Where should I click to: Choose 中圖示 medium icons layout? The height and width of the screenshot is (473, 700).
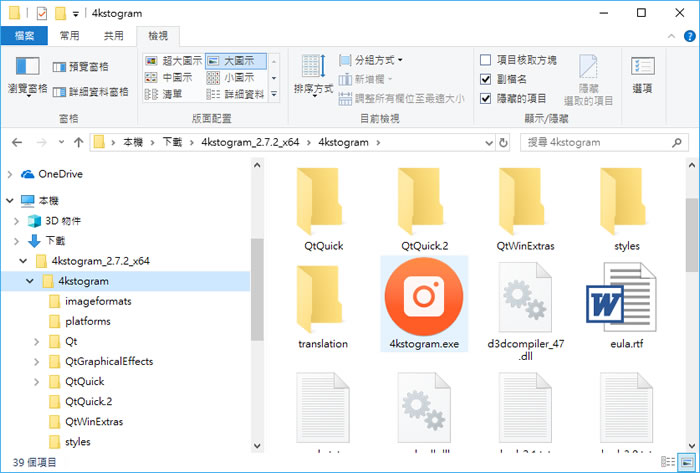pos(169,78)
